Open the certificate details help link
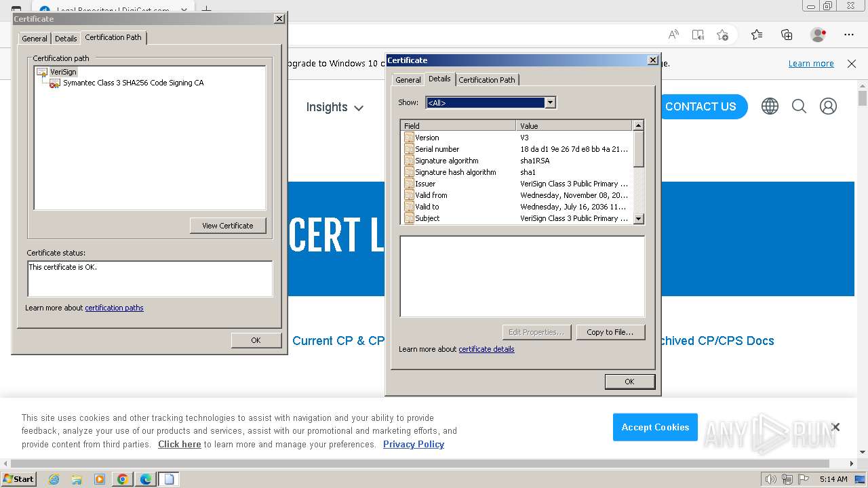This screenshot has height=488, width=868. click(x=486, y=349)
